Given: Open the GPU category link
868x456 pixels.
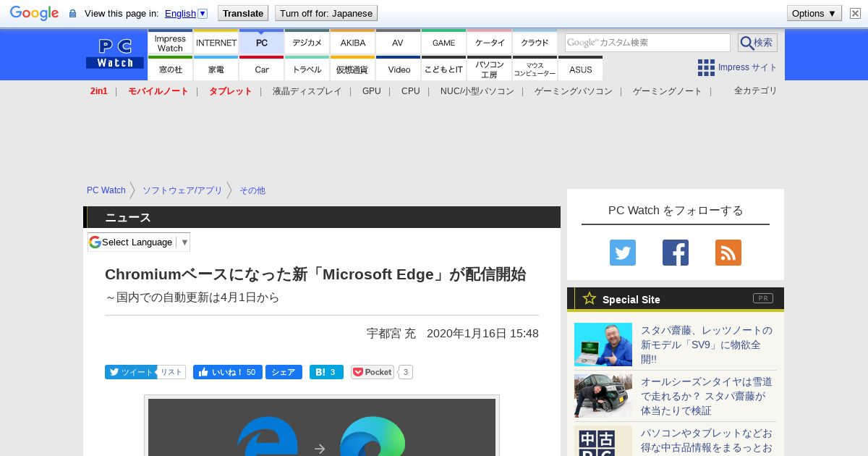Looking at the screenshot, I should pos(371,91).
